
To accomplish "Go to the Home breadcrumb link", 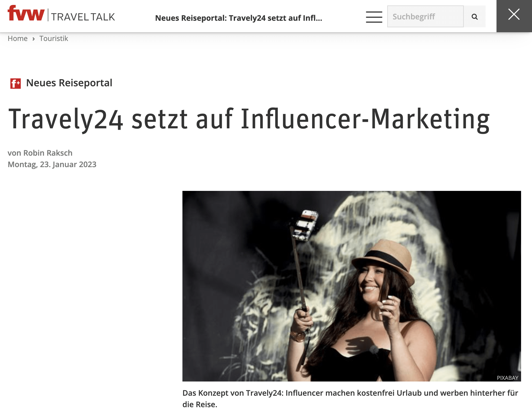I will point(17,39).
